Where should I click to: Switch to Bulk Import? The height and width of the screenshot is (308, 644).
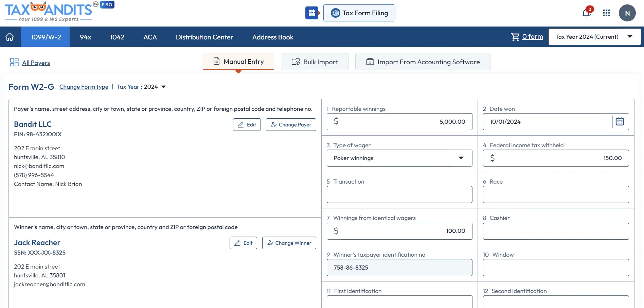tap(315, 62)
